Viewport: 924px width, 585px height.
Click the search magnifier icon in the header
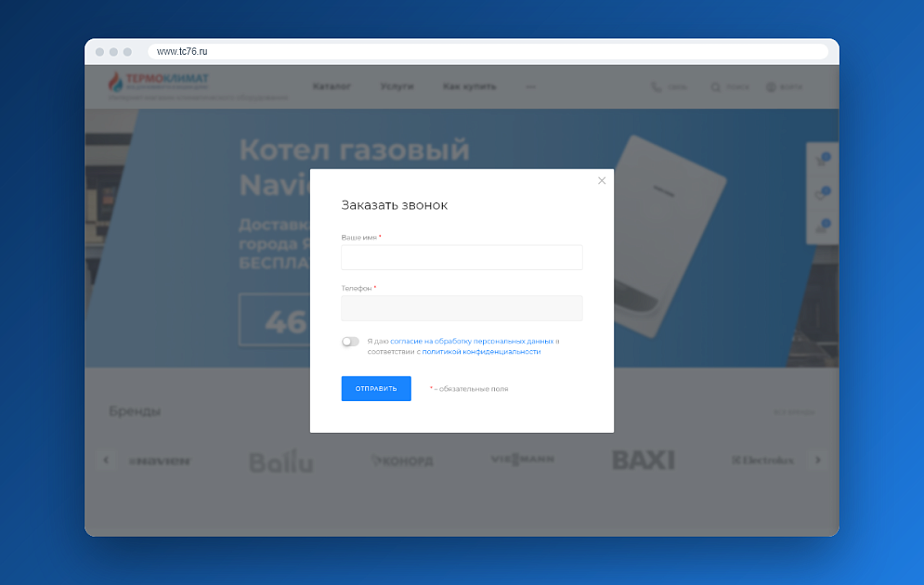click(715, 87)
